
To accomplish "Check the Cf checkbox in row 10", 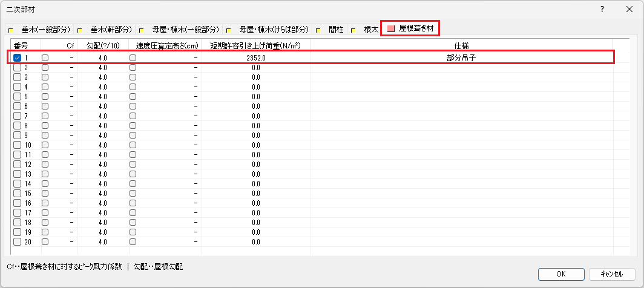I will [45, 145].
